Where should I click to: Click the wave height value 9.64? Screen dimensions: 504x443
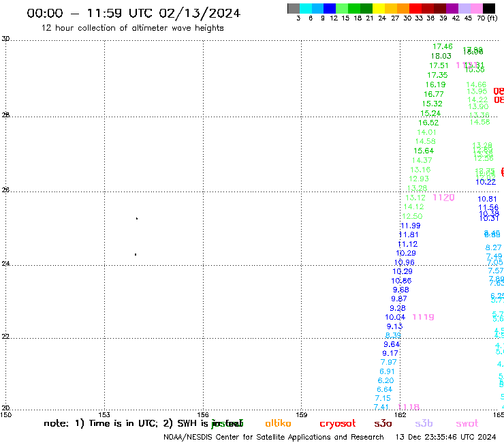pyautogui.click(x=391, y=344)
